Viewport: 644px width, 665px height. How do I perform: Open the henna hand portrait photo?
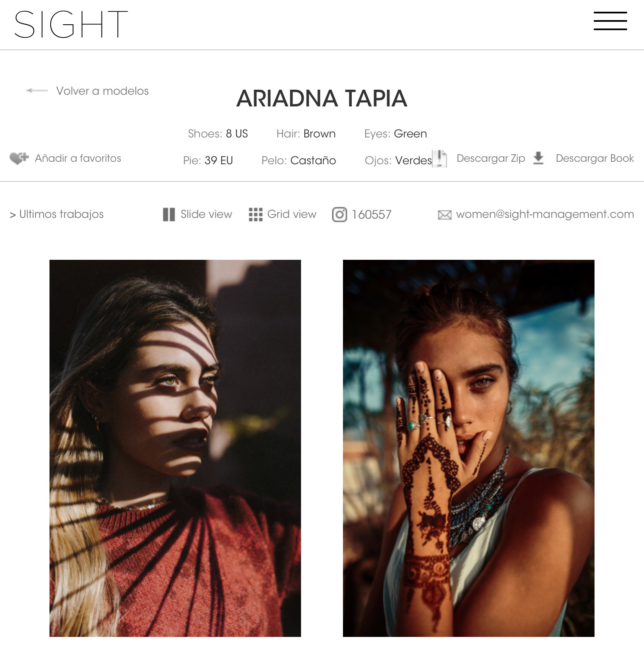point(469,448)
